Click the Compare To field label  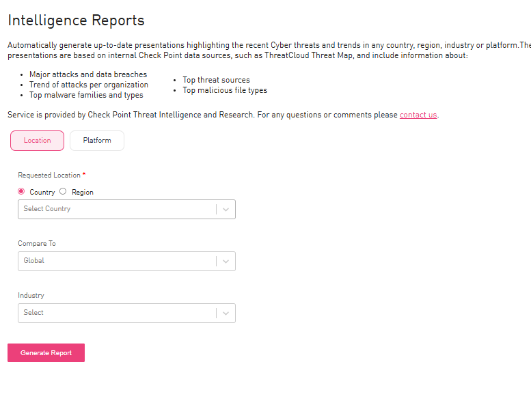[x=37, y=244]
